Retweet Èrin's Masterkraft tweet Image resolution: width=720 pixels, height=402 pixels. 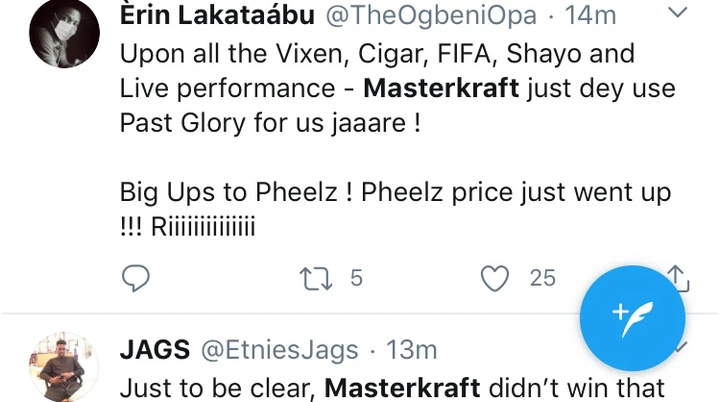coord(315,278)
